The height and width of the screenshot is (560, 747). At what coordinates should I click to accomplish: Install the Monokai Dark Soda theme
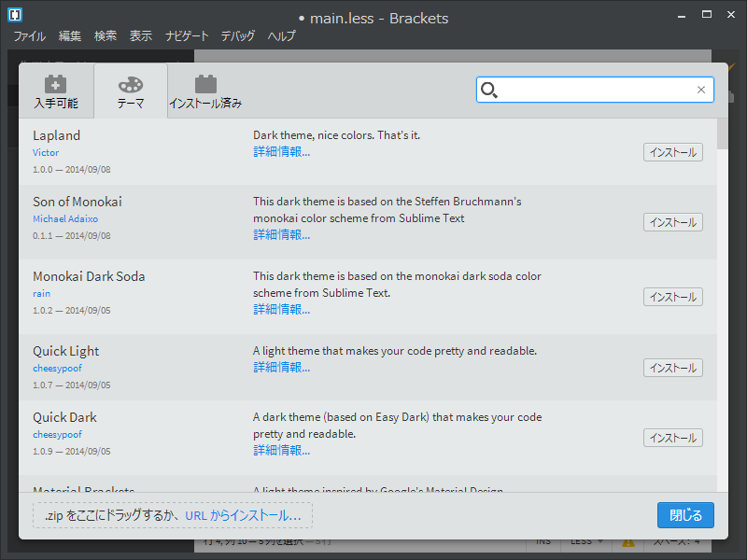(672, 297)
